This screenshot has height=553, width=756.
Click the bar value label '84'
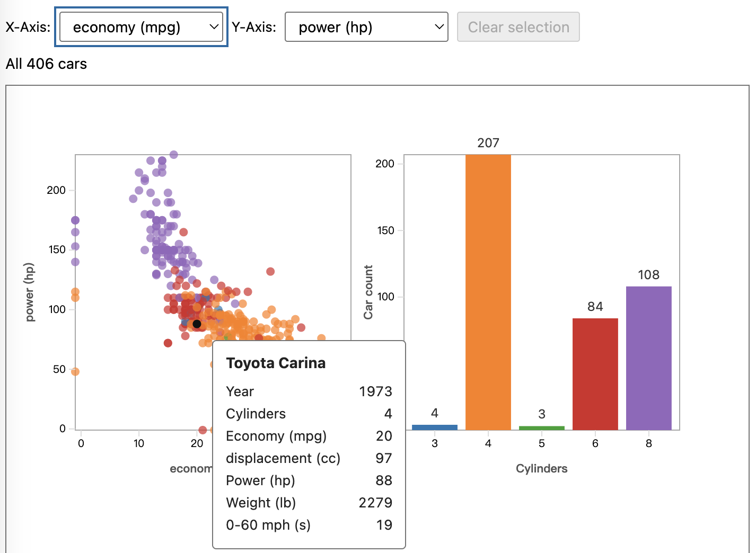[595, 307]
